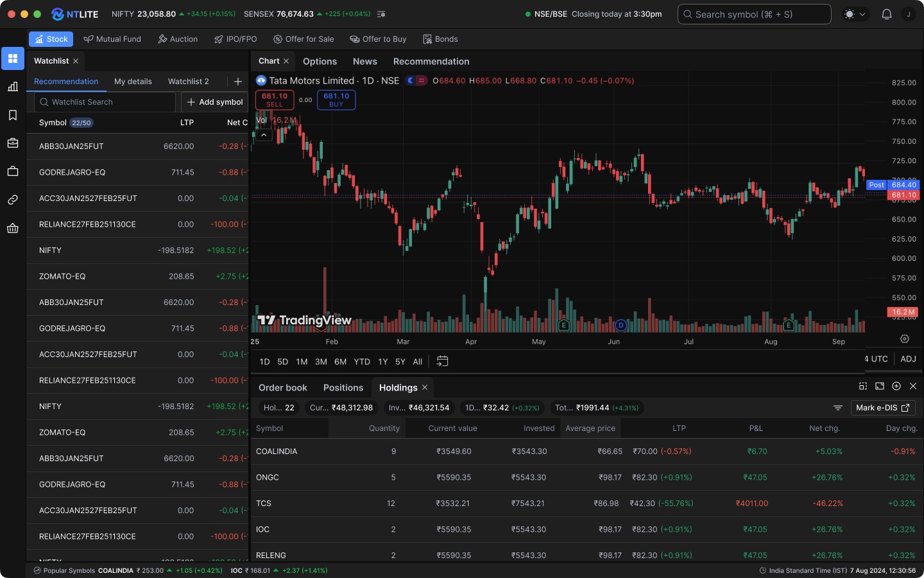Open the user profile avatar J
924x578 pixels.
coord(909,14)
